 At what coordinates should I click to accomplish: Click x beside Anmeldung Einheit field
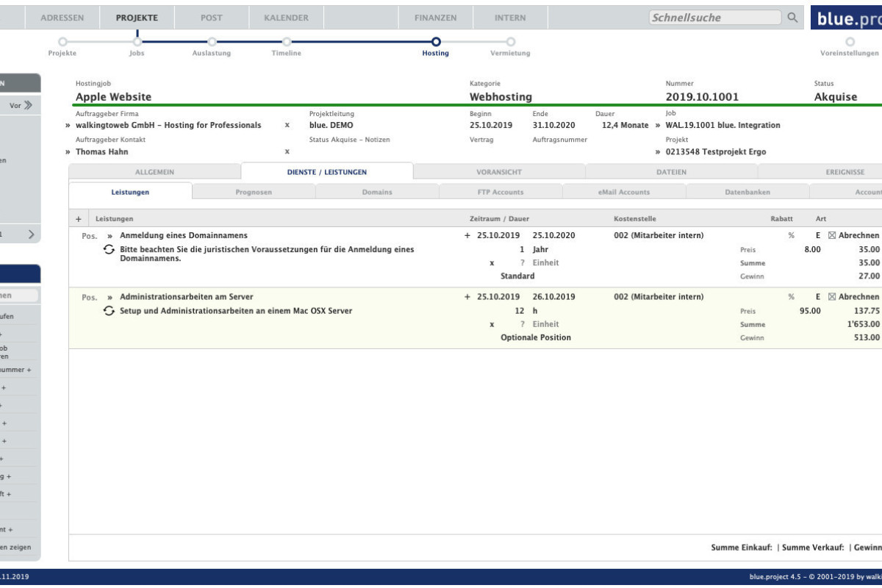click(492, 263)
